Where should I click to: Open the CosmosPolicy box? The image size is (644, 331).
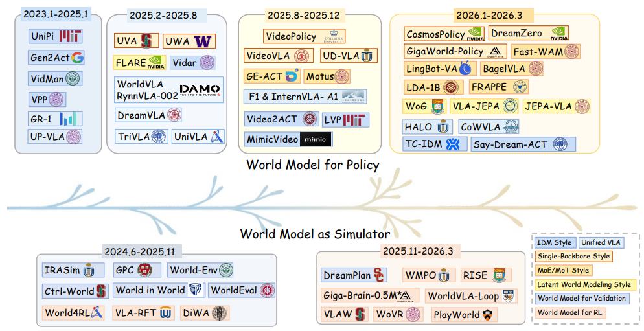coord(444,34)
